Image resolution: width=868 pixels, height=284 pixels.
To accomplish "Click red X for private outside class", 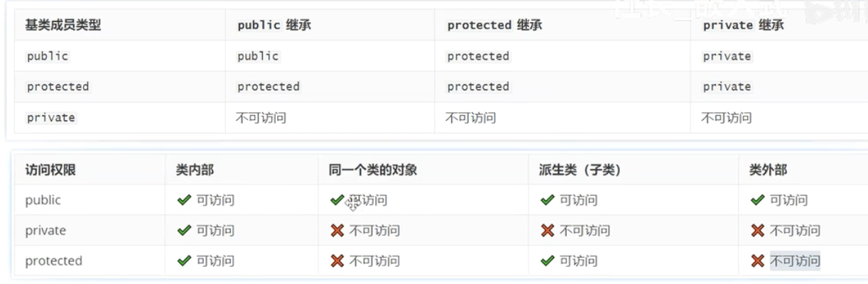I will tap(758, 231).
